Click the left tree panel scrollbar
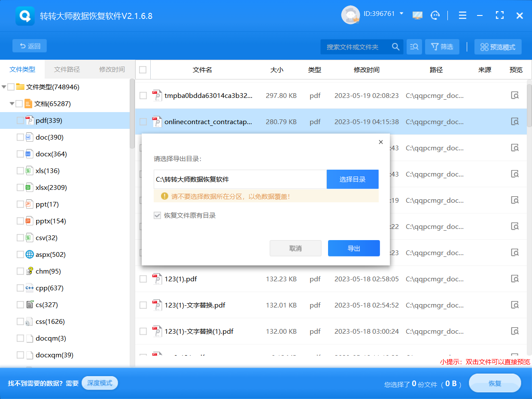Screen dimensions: 532x399 coord(132,113)
